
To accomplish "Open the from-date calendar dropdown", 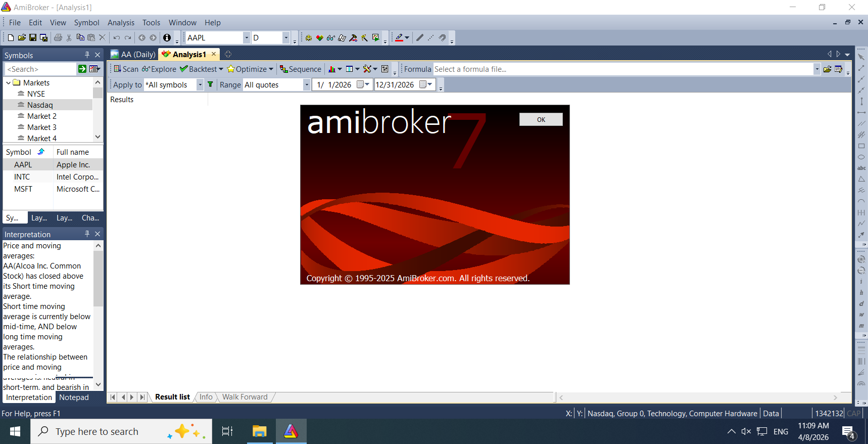I will tap(363, 84).
